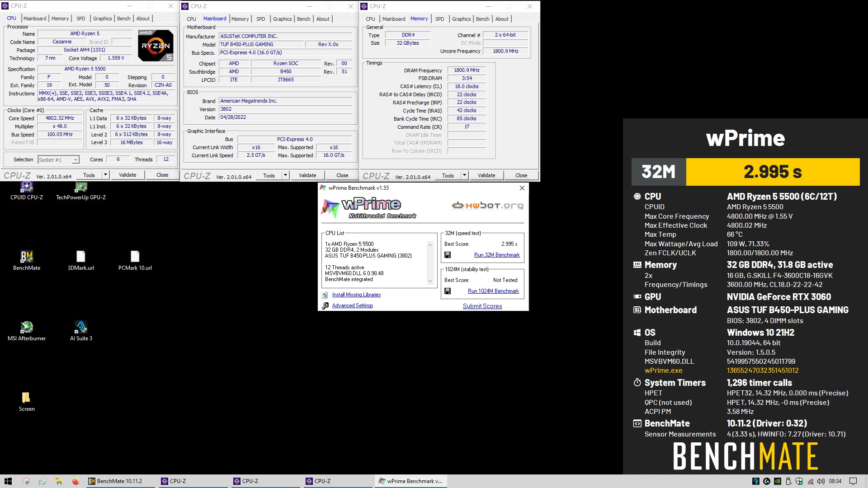Click the BIOS Version 3802 field

[285, 109]
